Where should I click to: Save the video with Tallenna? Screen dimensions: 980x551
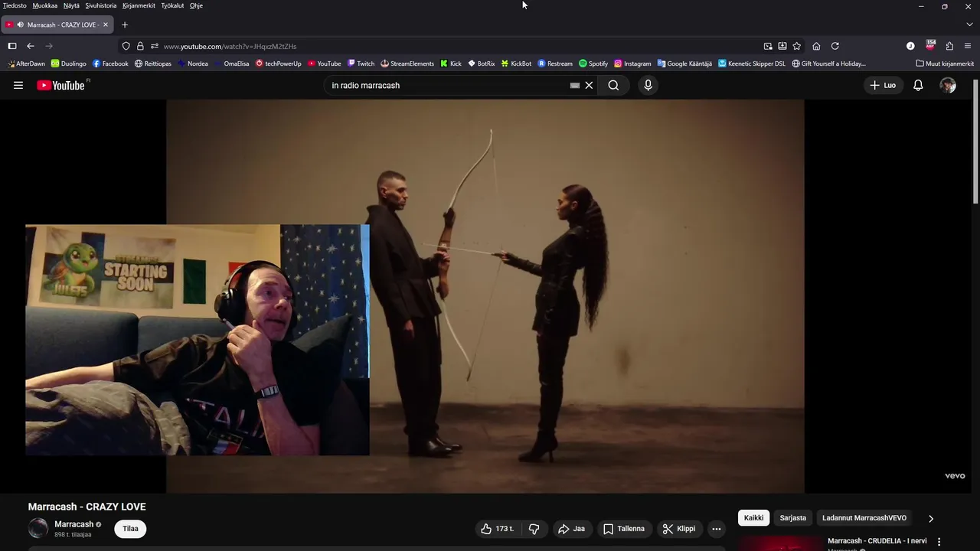(x=623, y=529)
